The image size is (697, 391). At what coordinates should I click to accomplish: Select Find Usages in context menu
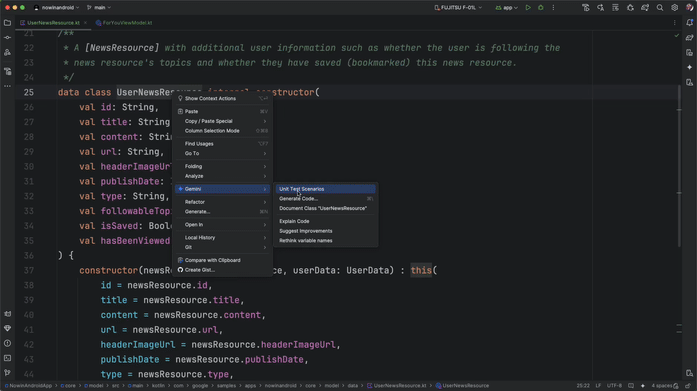(223, 144)
